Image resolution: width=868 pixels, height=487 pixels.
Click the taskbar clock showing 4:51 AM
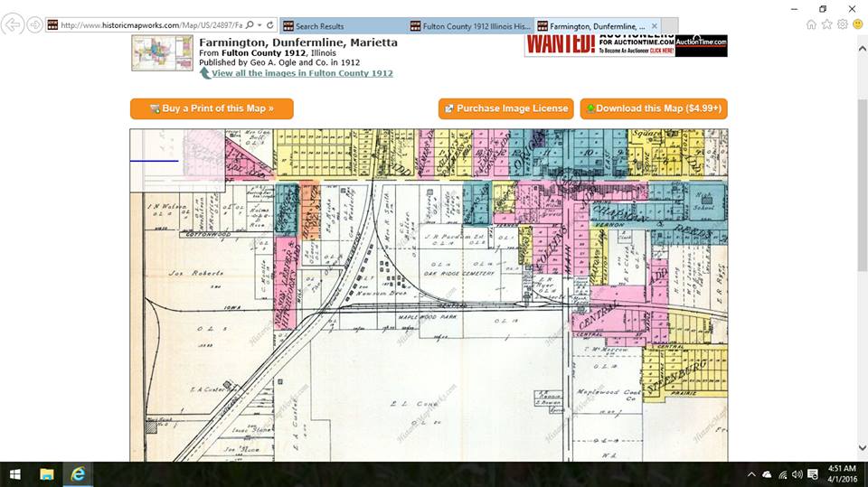coord(842,474)
